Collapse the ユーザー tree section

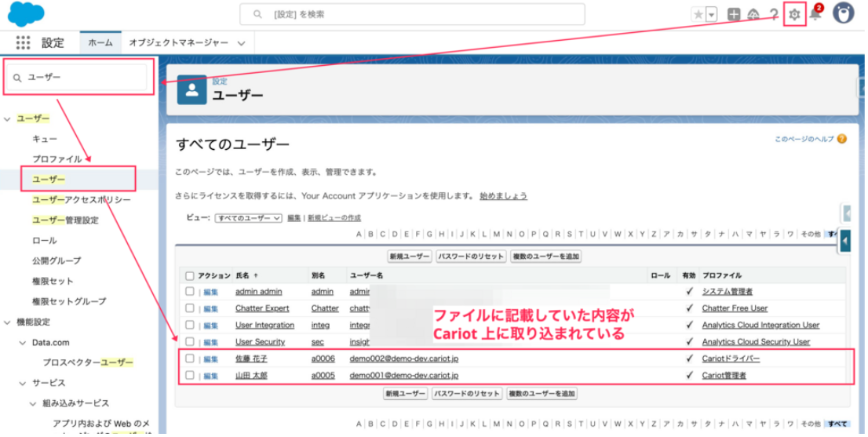coord(7,118)
